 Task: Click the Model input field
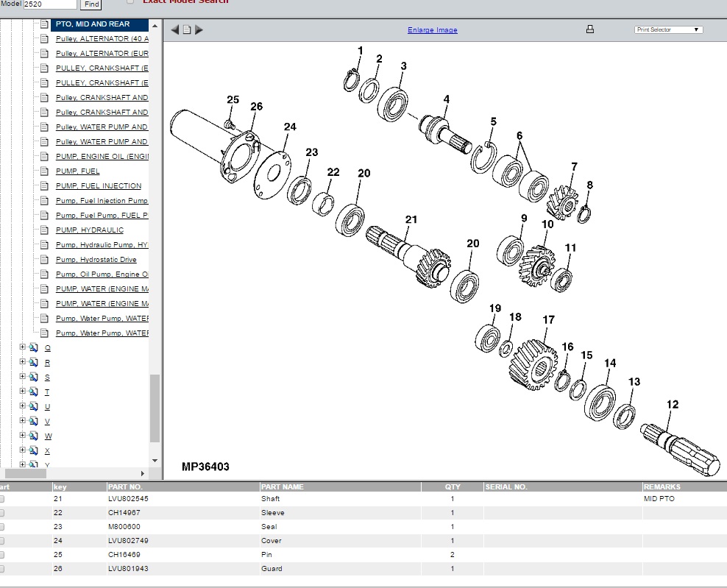[x=50, y=4]
